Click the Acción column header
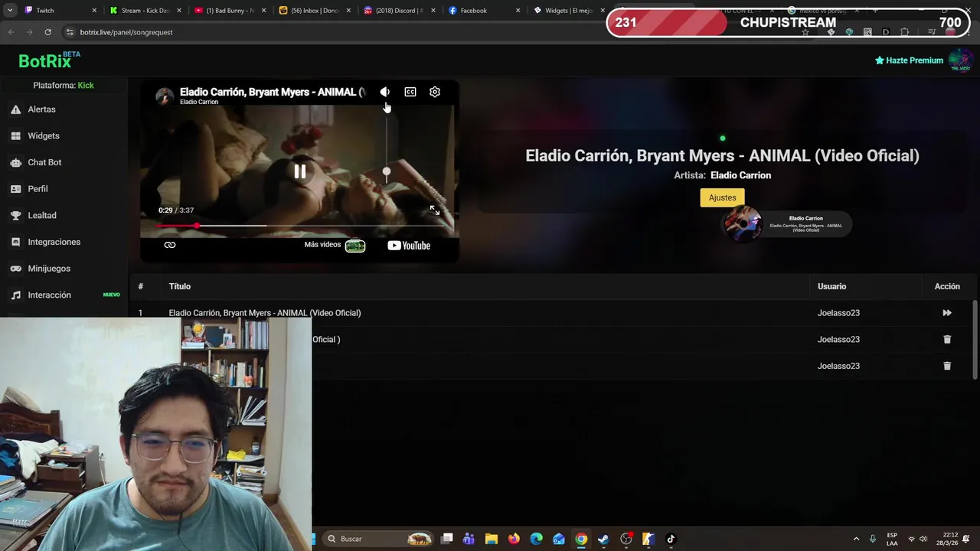 coord(947,286)
